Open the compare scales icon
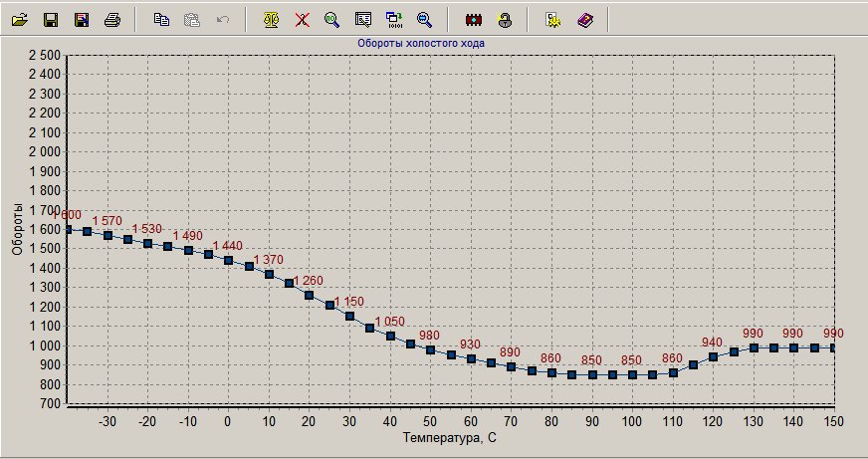 (270, 19)
